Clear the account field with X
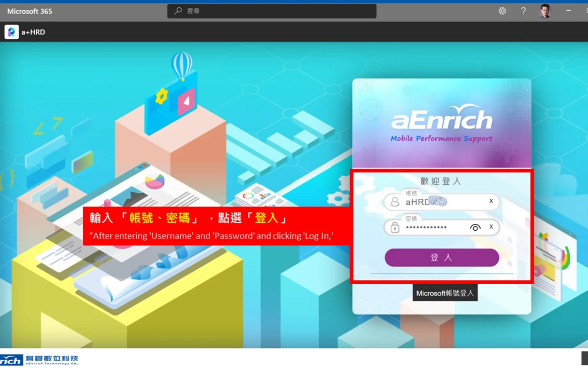 pyautogui.click(x=491, y=201)
